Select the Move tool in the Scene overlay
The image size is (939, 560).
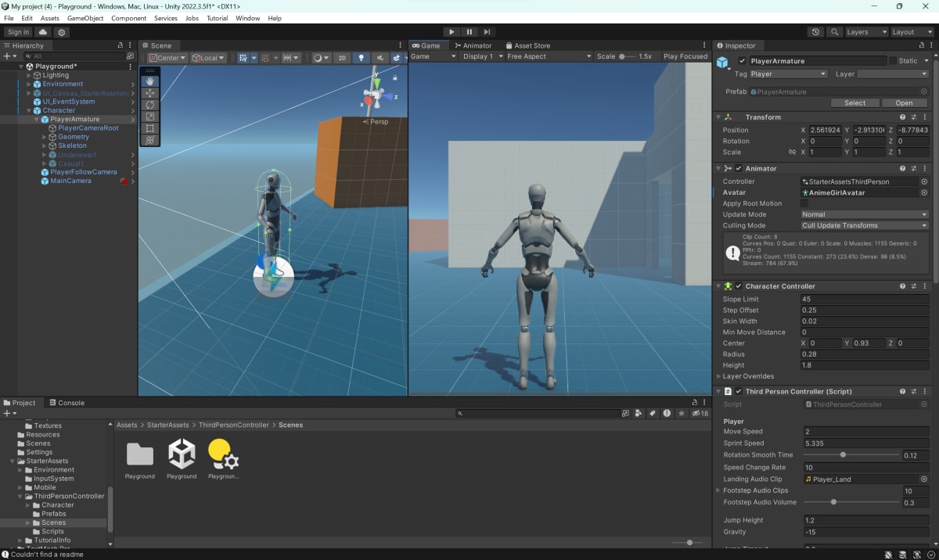pos(150,93)
